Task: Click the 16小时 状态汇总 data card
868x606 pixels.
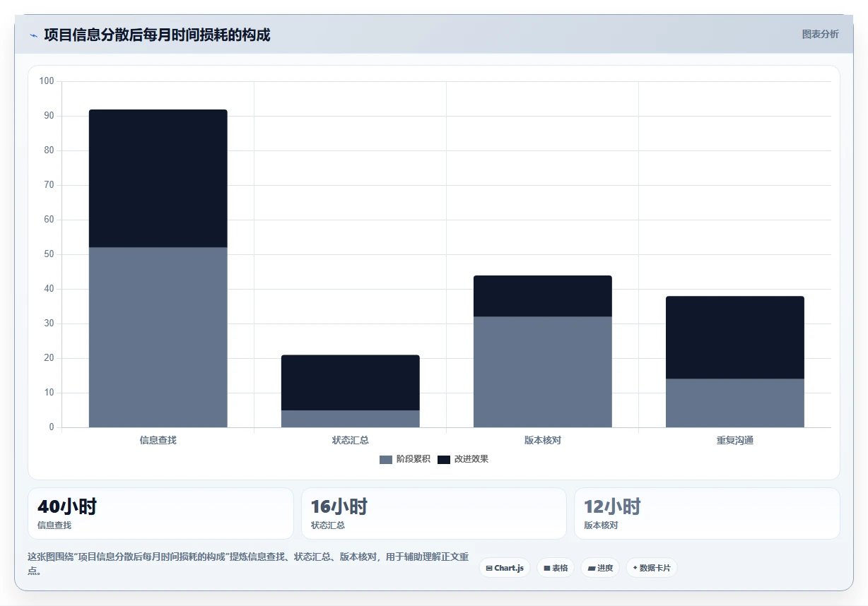Action: [x=434, y=513]
